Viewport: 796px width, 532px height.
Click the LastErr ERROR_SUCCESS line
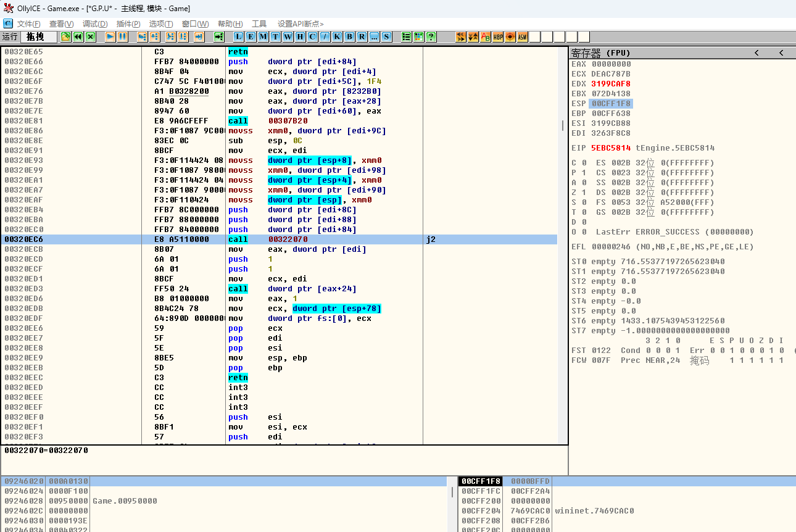674,232
